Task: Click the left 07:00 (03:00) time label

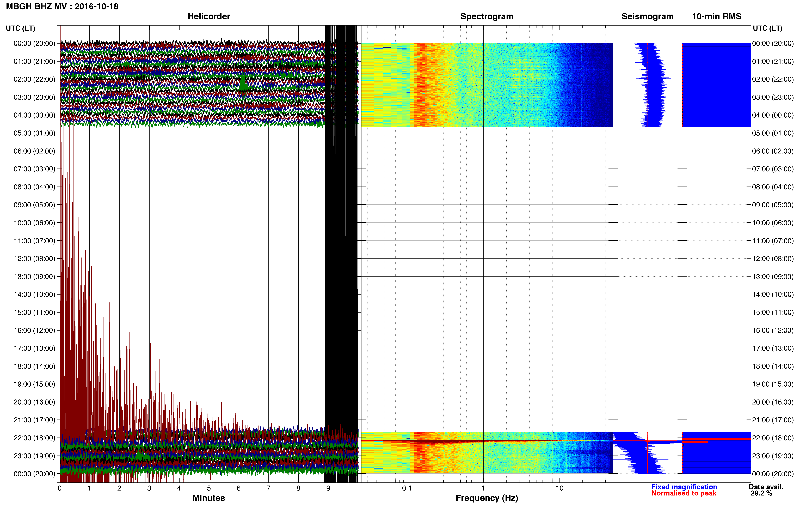Action: [34, 169]
